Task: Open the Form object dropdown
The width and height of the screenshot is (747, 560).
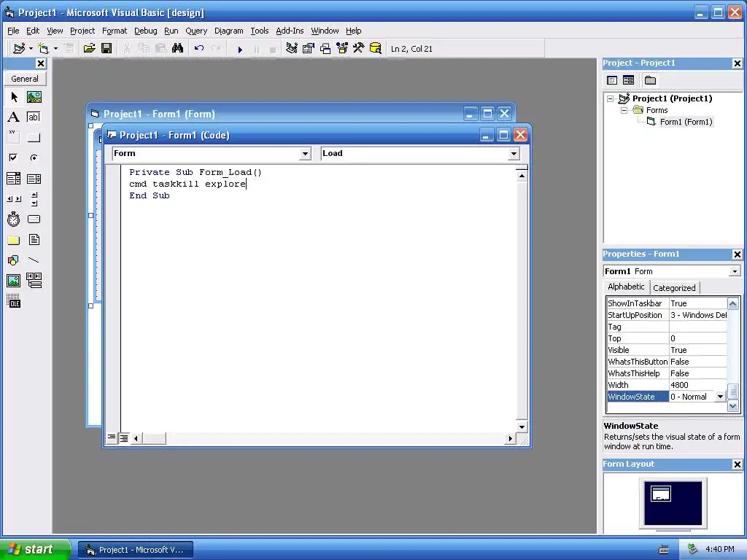Action: 305,153
